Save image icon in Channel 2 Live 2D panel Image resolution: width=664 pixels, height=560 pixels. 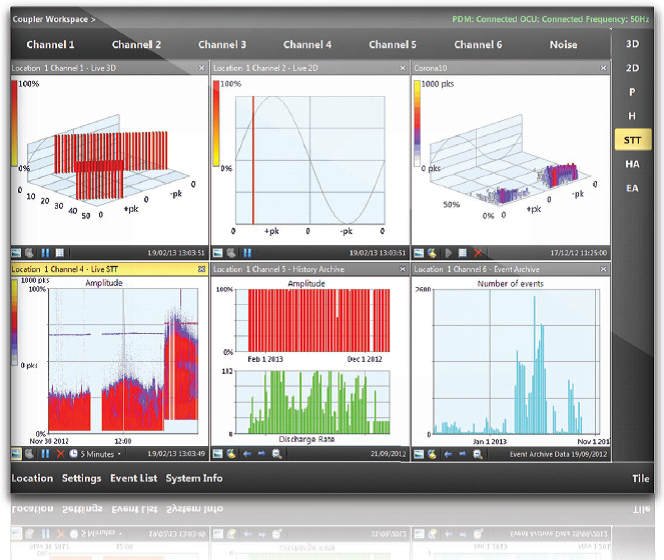point(218,253)
